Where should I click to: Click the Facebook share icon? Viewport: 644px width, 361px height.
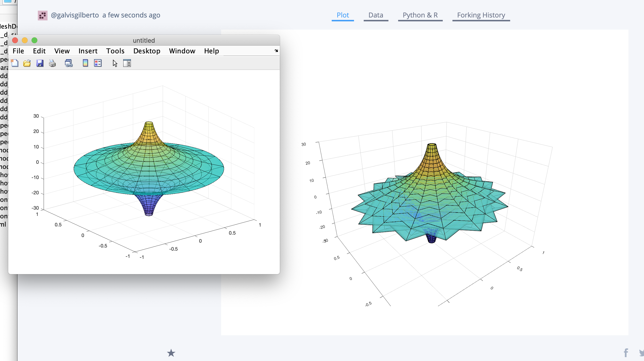626,353
